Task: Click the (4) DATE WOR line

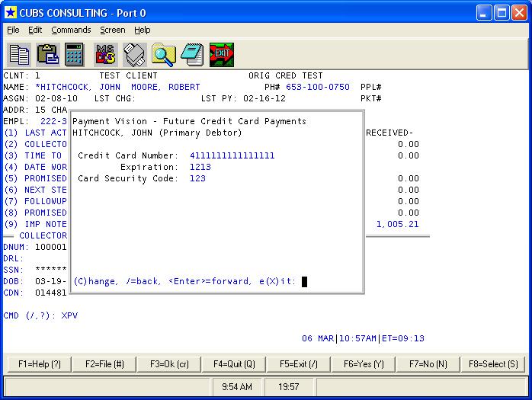Action: coord(35,168)
